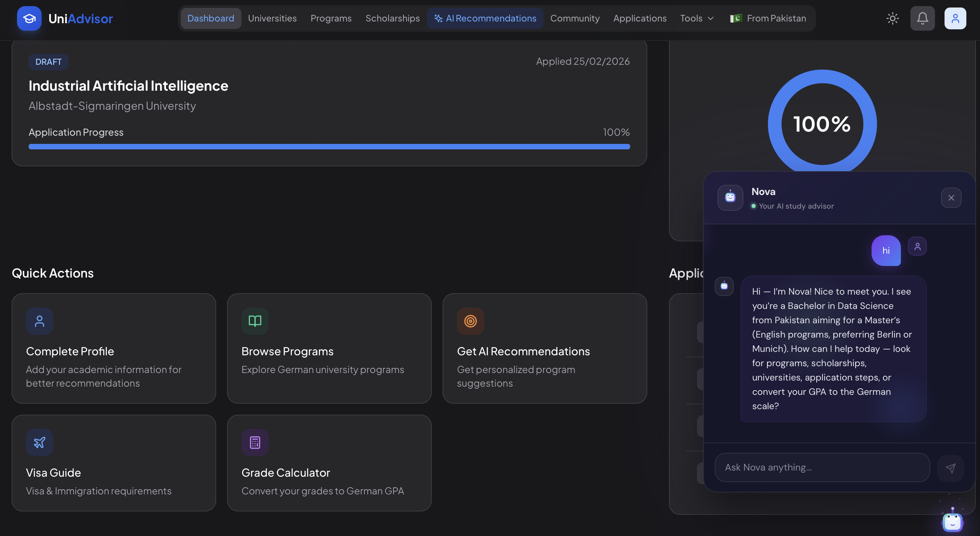Image resolution: width=980 pixels, height=536 pixels.
Task: Open AI Recommendations in the navbar
Action: point(485,18)
